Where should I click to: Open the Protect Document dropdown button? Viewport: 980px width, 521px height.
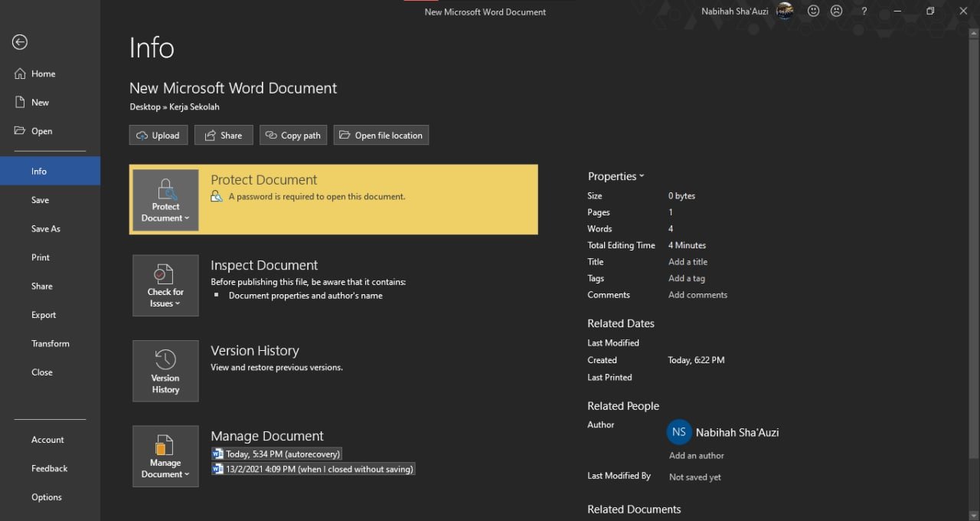pyautogui.click(x=165, y=200)
